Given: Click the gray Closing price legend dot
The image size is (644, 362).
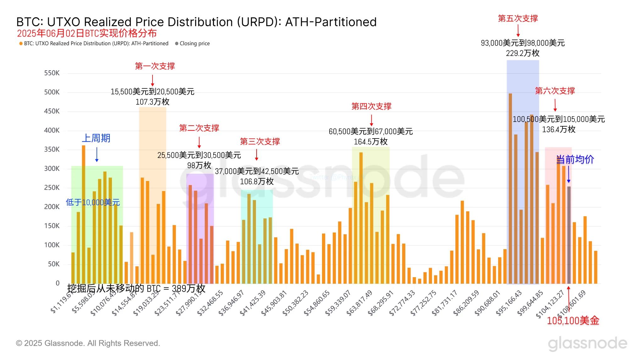Looking at the screenshot, I should 177,44.
